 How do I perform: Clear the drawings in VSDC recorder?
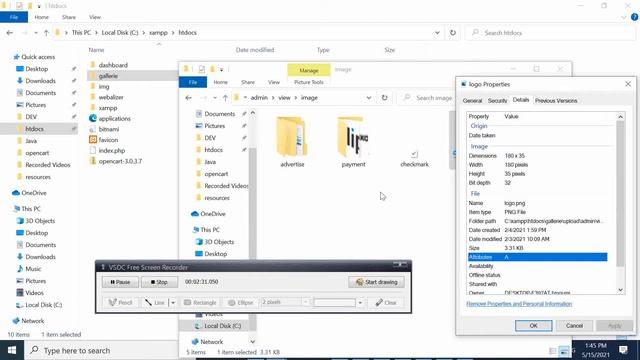point(386,302)
